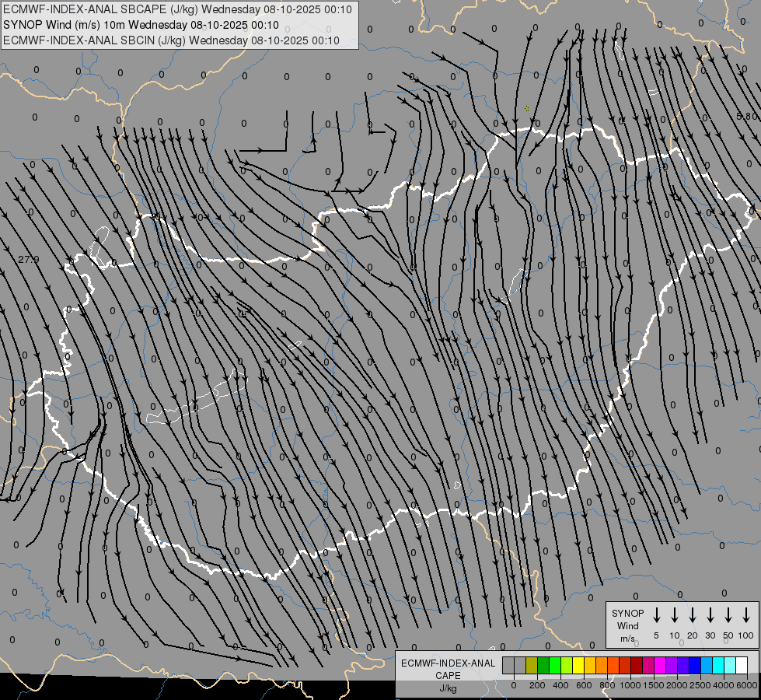Click the 10 m/s wind arrow symbol

tap(675, 615)
